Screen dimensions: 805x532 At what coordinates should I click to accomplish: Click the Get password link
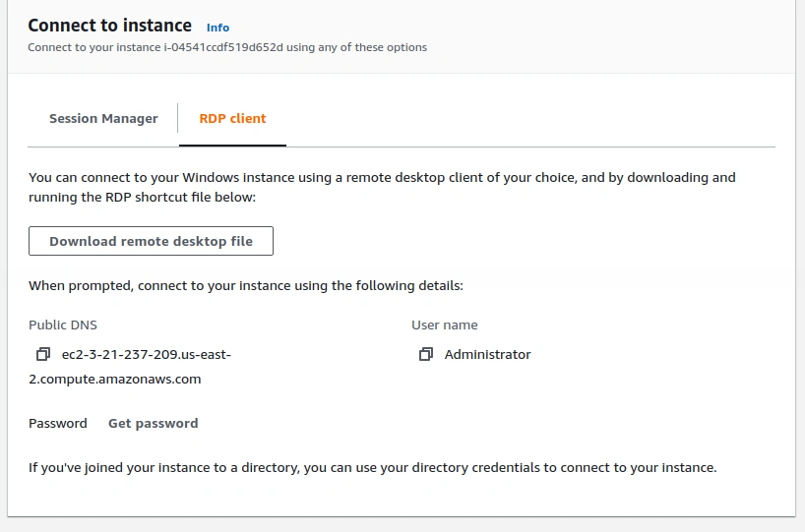click(x=153, y=423)
